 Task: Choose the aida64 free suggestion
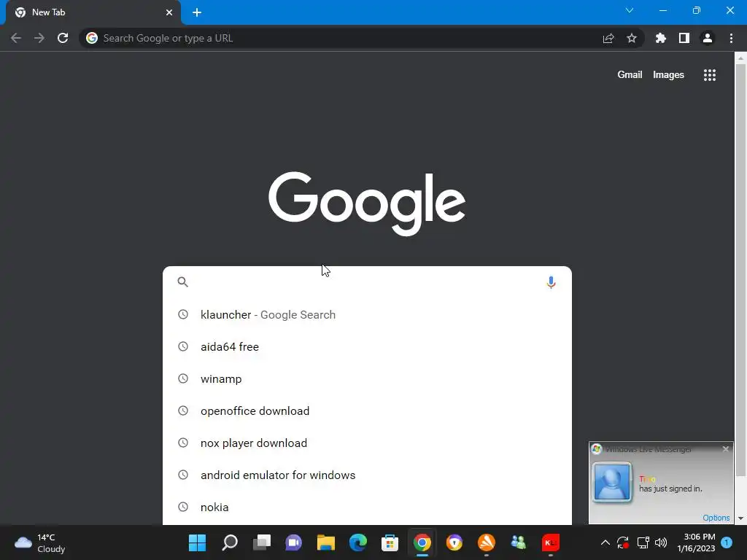coord(367,346)
